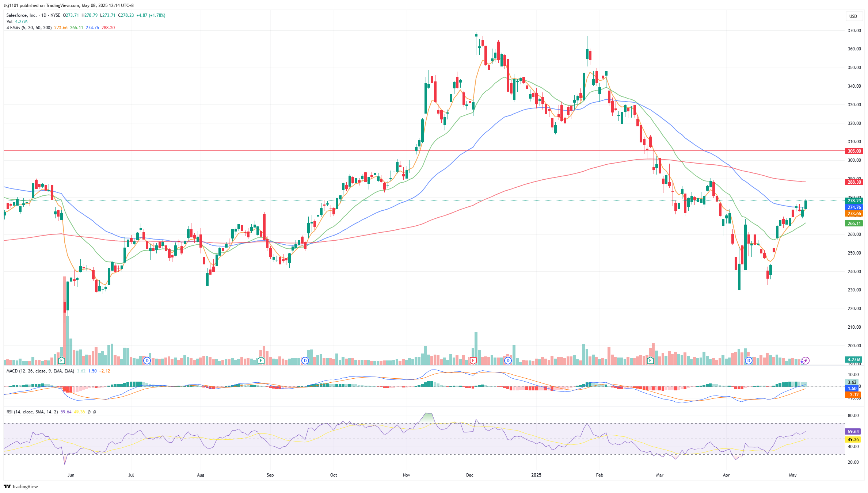The height and width of the screenshot is (493, 868).
Task: Click the 4.27M volume label on axis
Action: [x=854, y=359]
